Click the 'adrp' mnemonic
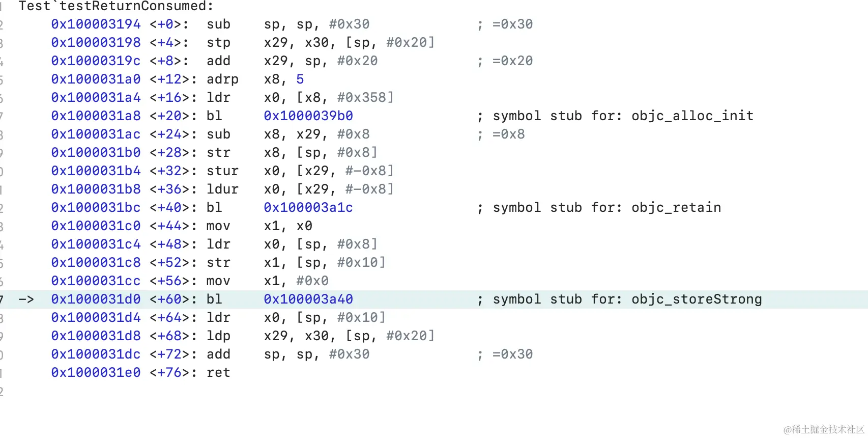Image resolution: width=868 pixels, height=438 pixels. [222, 79]
